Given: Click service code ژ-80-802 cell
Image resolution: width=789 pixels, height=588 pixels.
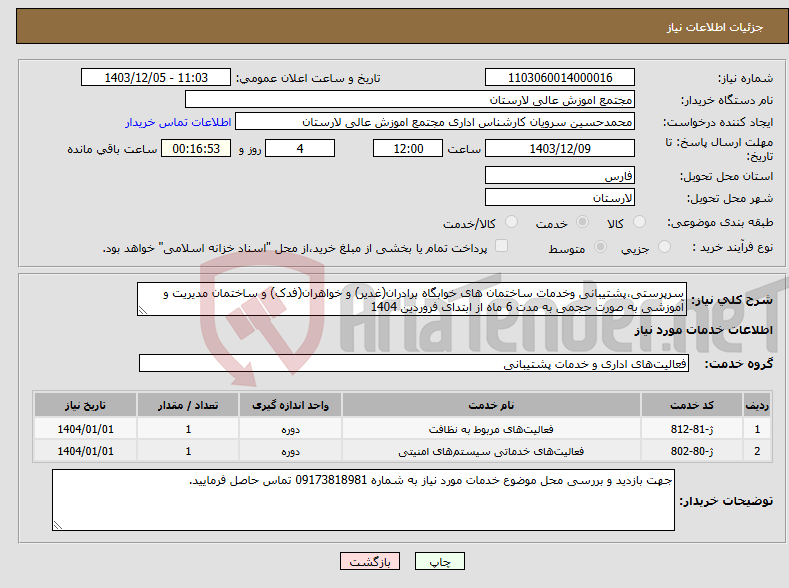Looking at the screenshot, I should pos(692,451).
